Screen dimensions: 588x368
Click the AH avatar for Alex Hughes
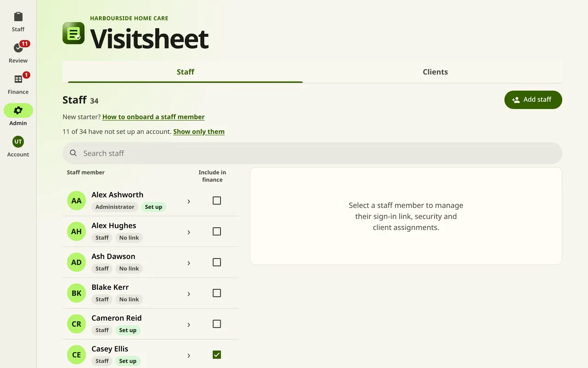click(76, 231)
